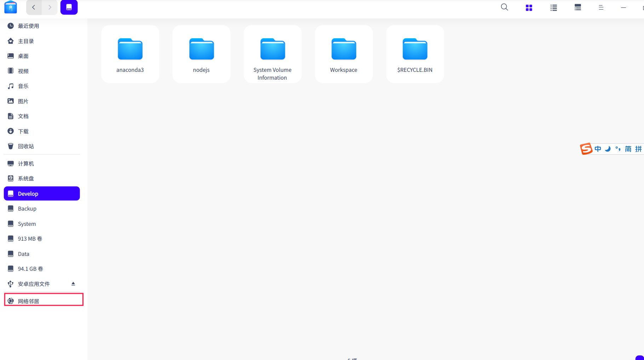This screenshot has height=360, width=644.
Task: Click the search magnifier icon
Action: (505, 7)
